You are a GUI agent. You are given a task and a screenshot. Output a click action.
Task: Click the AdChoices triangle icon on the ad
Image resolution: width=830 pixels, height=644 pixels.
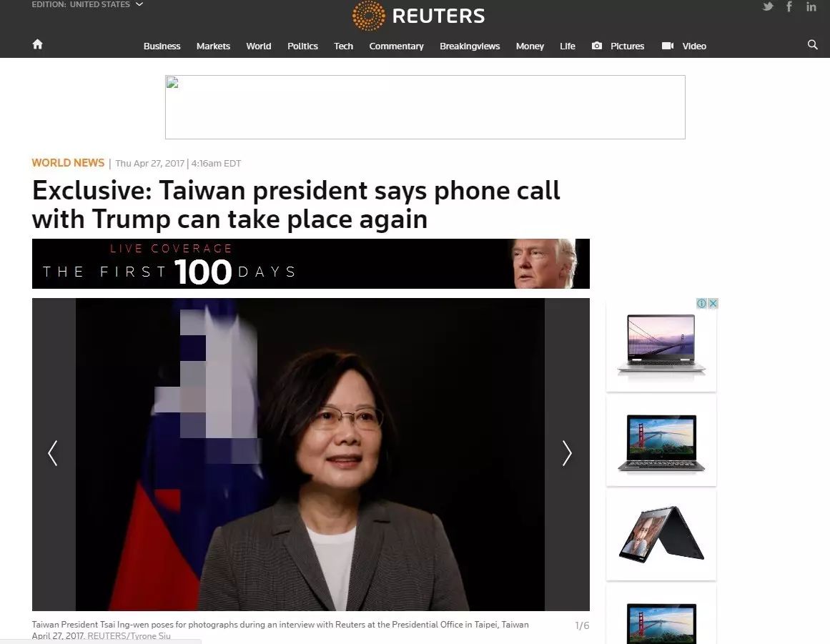click(x=703, y=303)
